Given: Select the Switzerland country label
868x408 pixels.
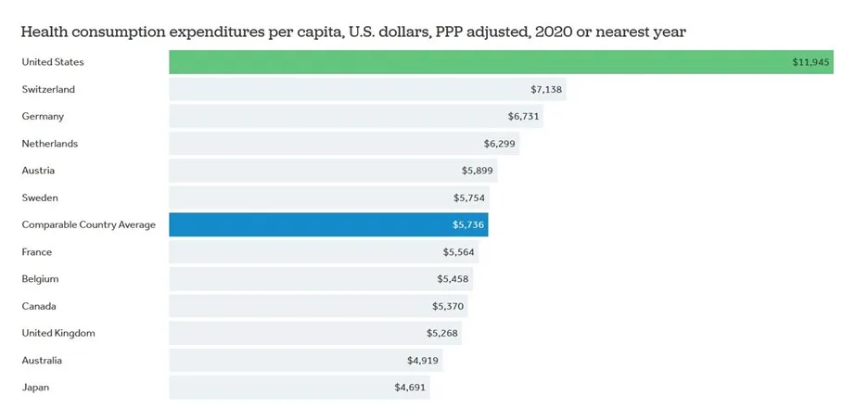Looking at the screenshot, I should pos(48,89).
